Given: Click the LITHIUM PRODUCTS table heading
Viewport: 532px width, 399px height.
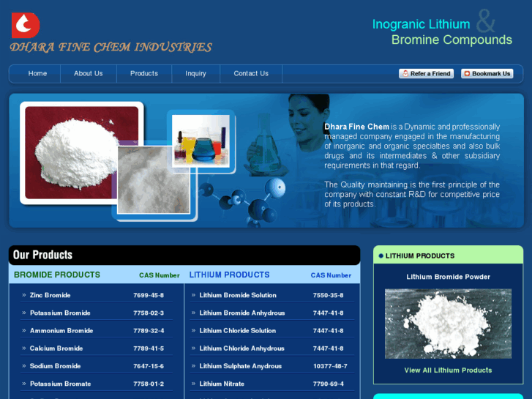Looking at the screenshot, I should point(229,275).
